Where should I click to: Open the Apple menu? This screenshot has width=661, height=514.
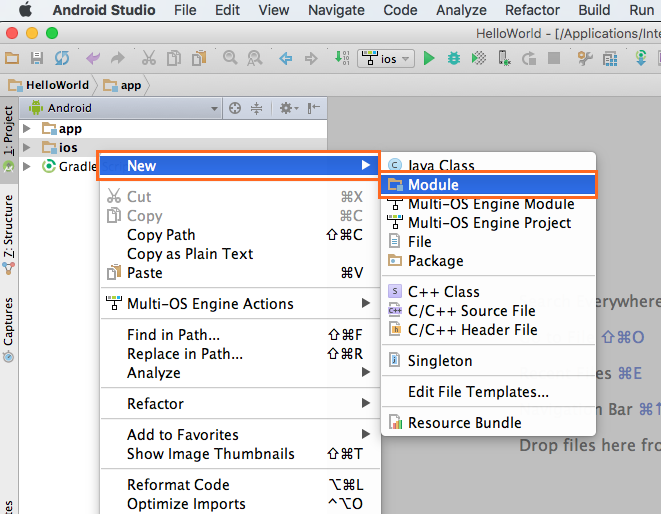tap(25, 9)
